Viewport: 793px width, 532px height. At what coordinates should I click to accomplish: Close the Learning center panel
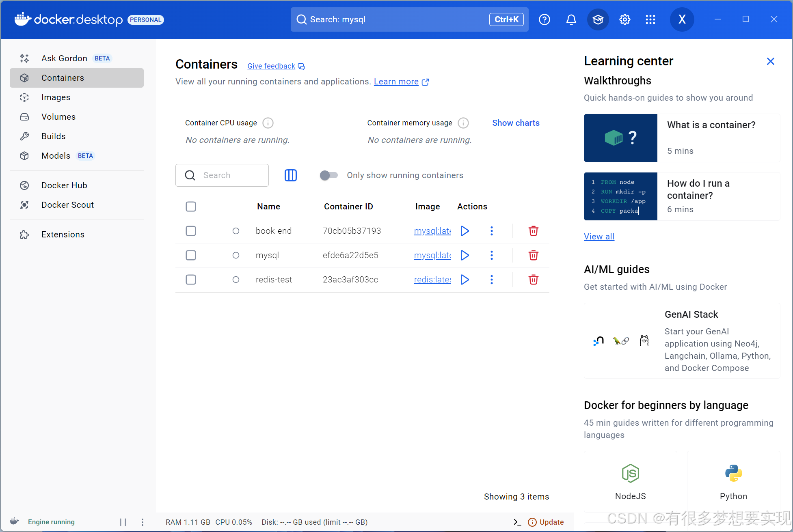click(x=770, y=61)
